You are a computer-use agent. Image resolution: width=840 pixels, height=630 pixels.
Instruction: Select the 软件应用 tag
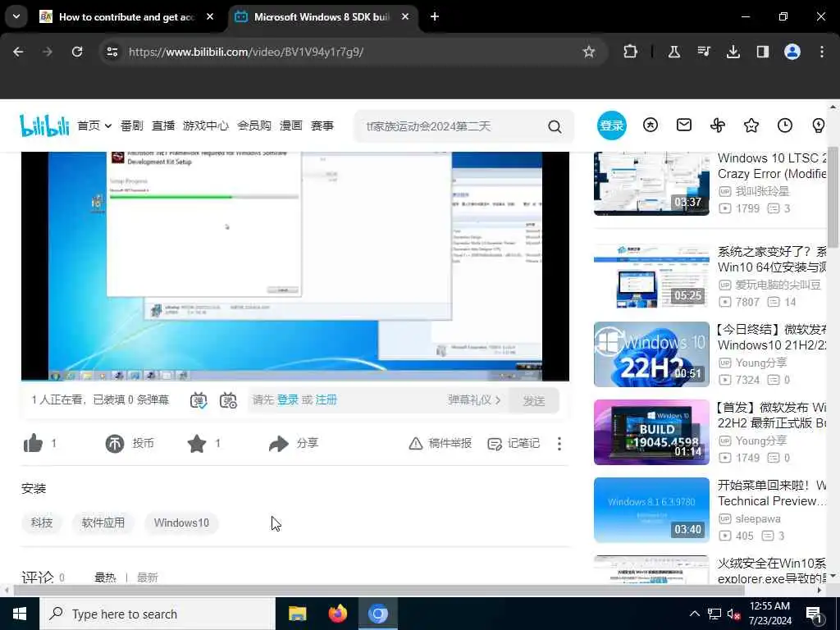pos(103,523)
